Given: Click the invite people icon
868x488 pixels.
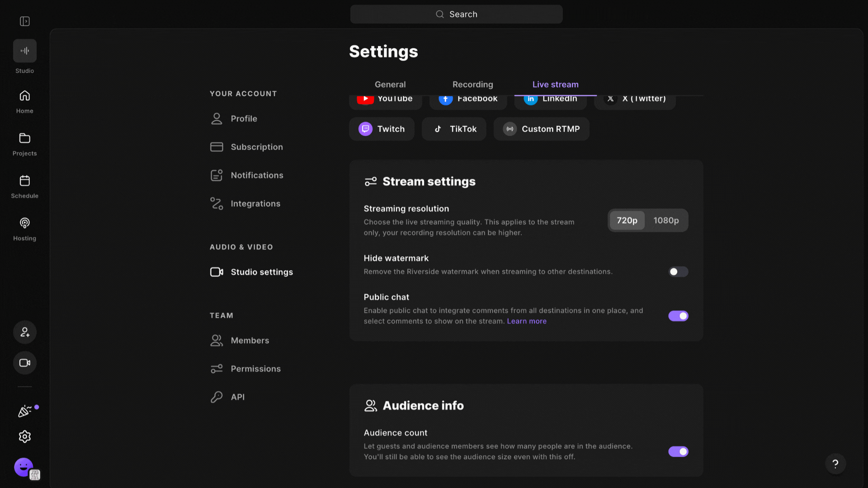Looking at the screenshot, I should pos(25,332).
